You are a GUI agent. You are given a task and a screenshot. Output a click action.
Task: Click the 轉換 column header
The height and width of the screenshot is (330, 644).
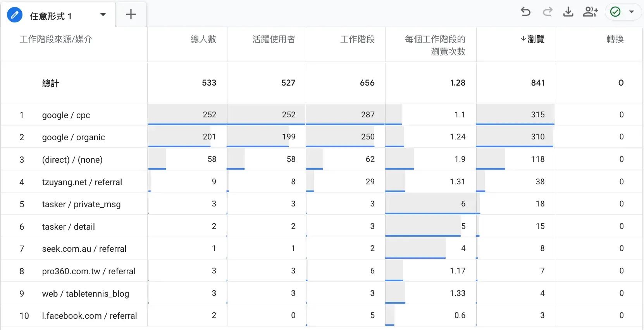click(x=615, y=39)
